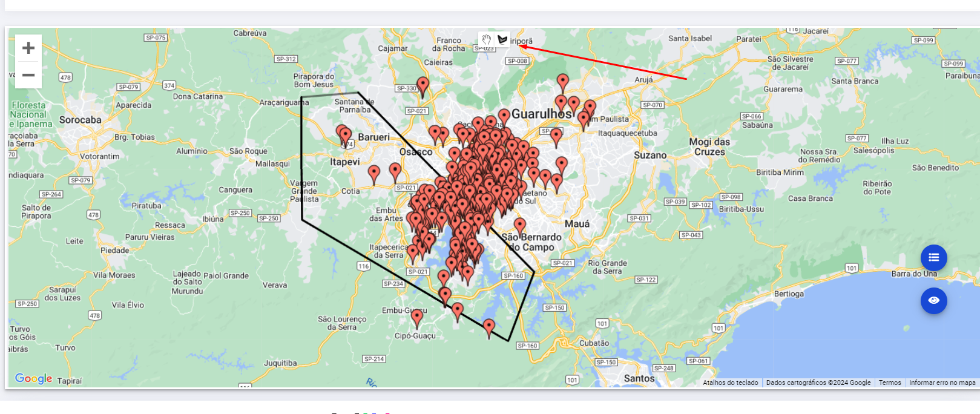980x414 pixels.
Task: Click the Caieiras label
Action: pyautogui.click(x=438, y=62)
